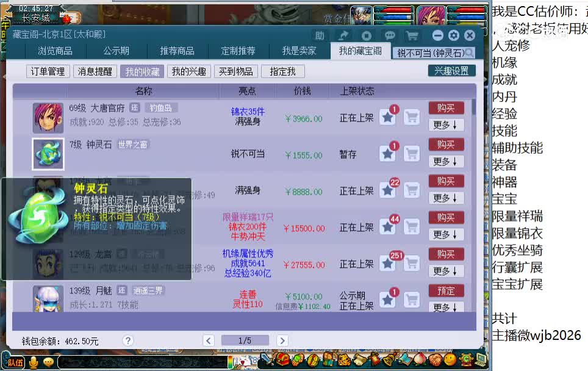
Task: Expand 更多 on the ¥15500.00 row
Action: click(x=446, y=234)
